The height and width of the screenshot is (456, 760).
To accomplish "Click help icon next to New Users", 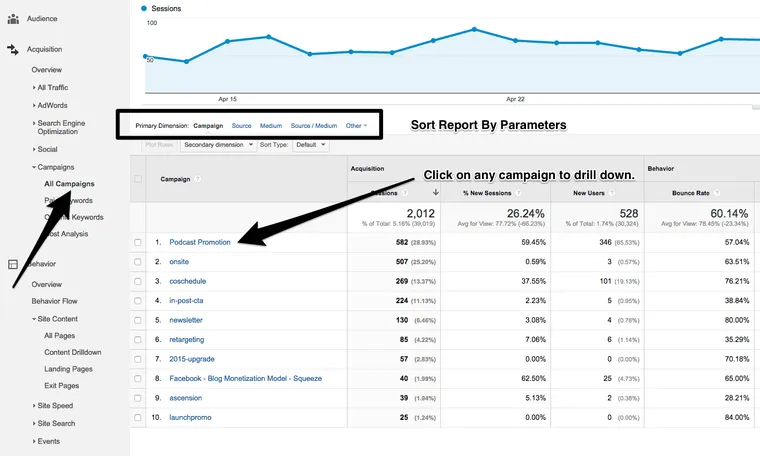I will pos(612,193).
